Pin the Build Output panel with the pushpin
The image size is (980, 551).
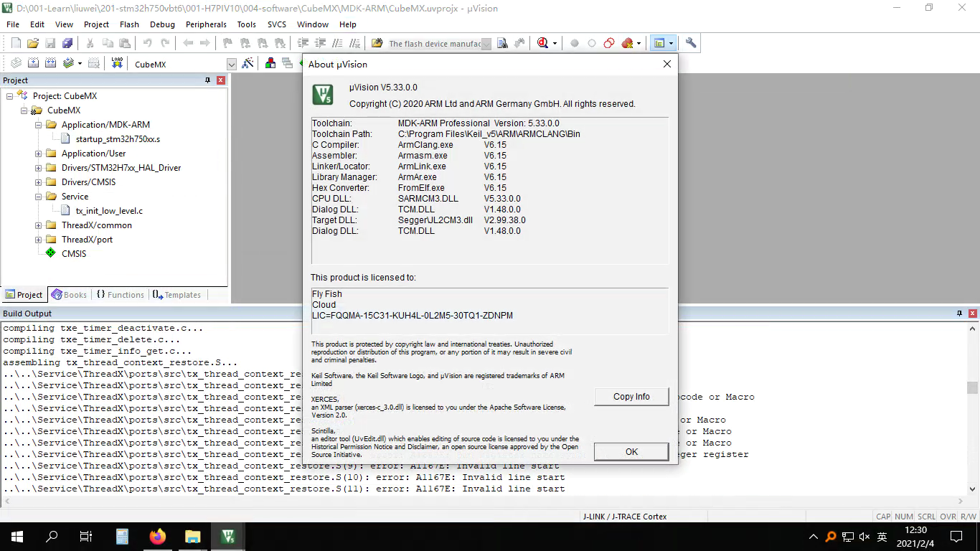pos(959,314)
